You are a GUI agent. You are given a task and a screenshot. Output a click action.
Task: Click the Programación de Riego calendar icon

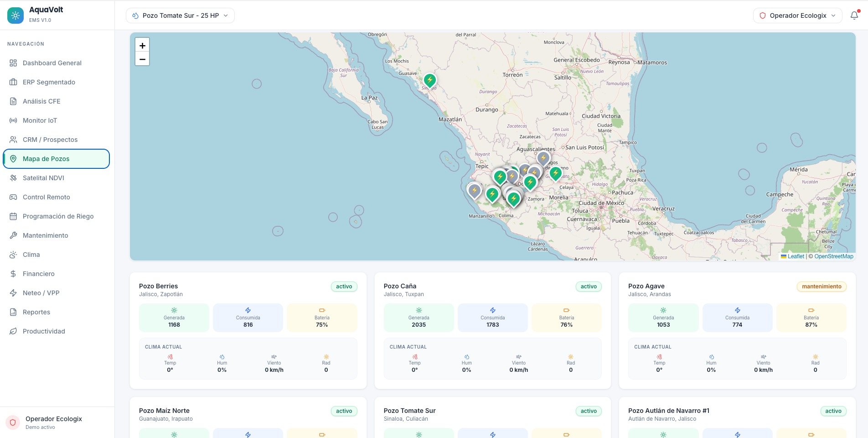click(13, 216)
